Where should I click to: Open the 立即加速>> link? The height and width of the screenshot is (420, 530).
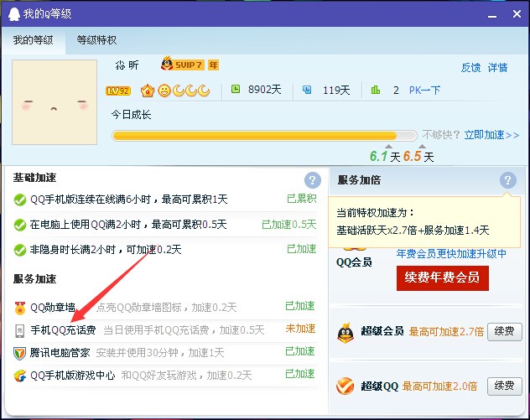click(x=491, y=135)
